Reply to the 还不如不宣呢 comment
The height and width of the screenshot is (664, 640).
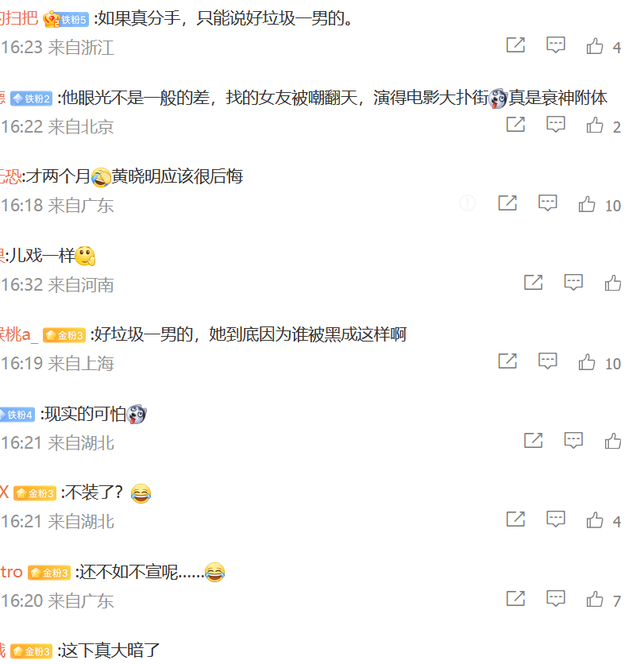[555, 598]
